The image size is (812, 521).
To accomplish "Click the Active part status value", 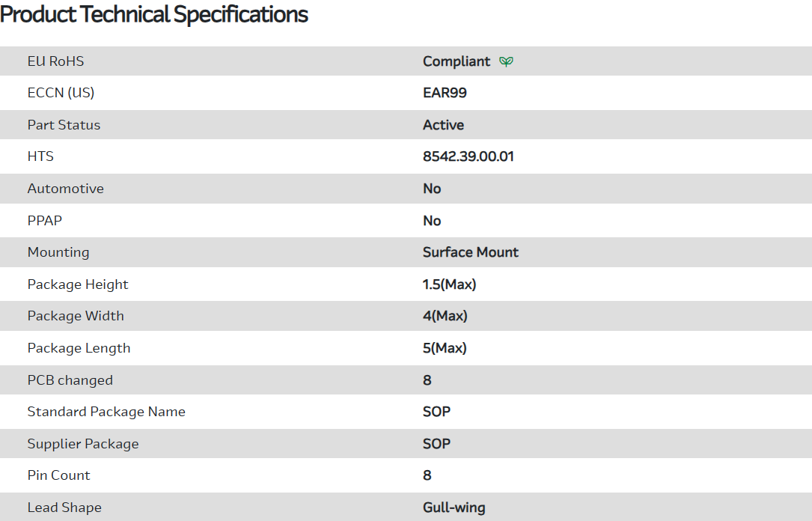I will pos(443,125).
